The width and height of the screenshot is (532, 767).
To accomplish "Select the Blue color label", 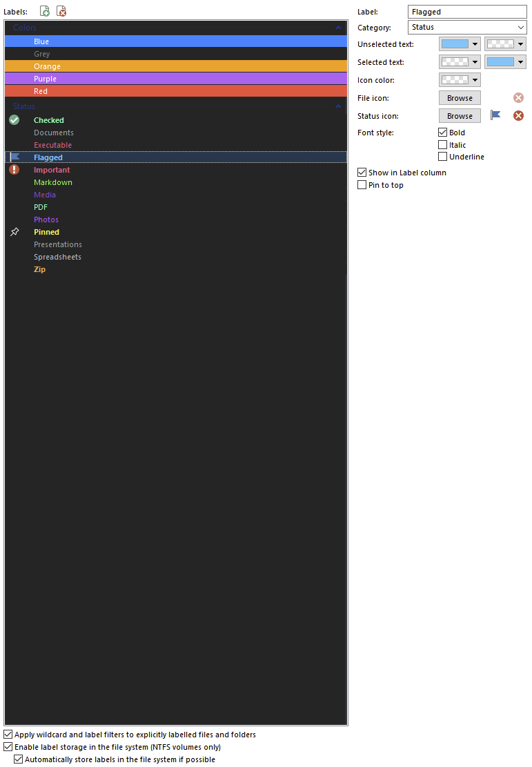I will [x=176, y=41].
